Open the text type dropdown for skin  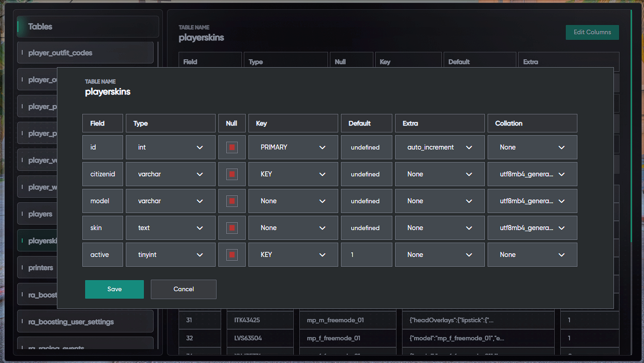click(171, 228)
